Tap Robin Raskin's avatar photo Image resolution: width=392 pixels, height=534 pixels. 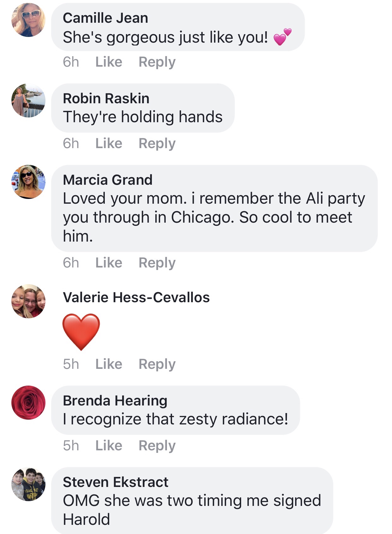(x=28, y=100)
